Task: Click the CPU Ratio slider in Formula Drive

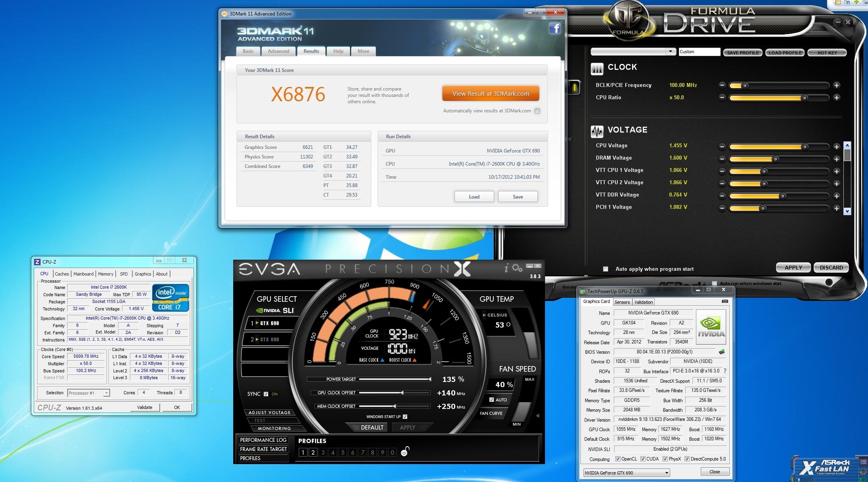Action: click(779, 98)
